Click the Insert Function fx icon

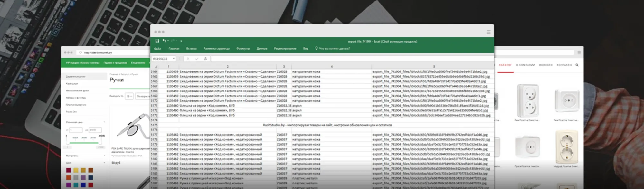click(x=205, y=59)
